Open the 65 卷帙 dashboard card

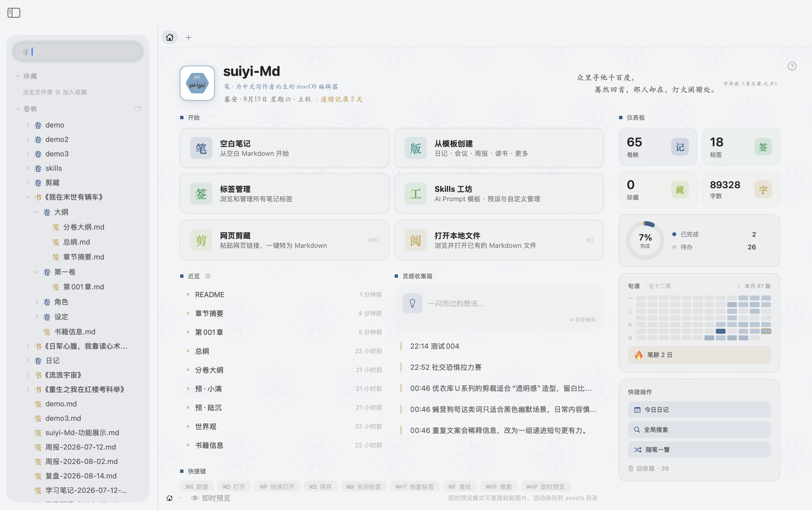[658, 147]
